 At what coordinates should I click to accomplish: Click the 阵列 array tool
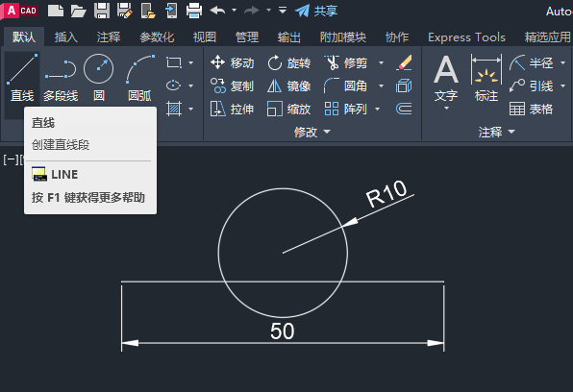pyautogui.click(x=345, y=109)
